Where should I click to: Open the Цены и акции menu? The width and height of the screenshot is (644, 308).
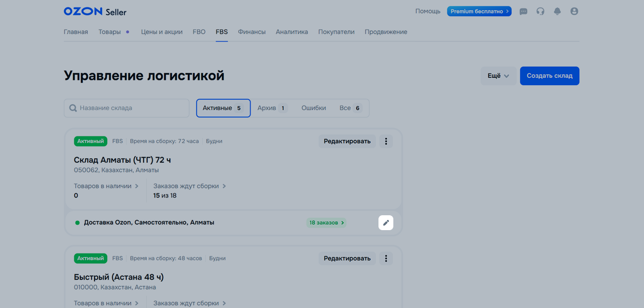161,32
